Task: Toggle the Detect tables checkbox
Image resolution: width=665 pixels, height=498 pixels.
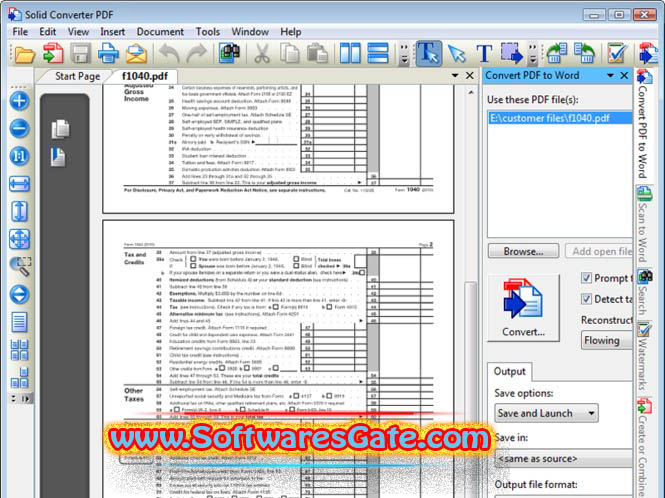Action: tap(586, 299)
